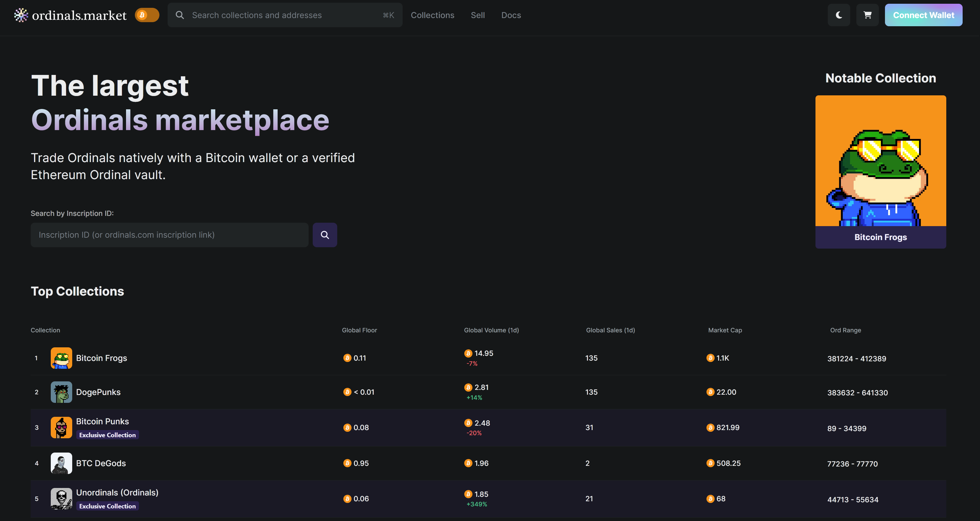
Task: Open the Collections menu item
Action: [432, 15]
